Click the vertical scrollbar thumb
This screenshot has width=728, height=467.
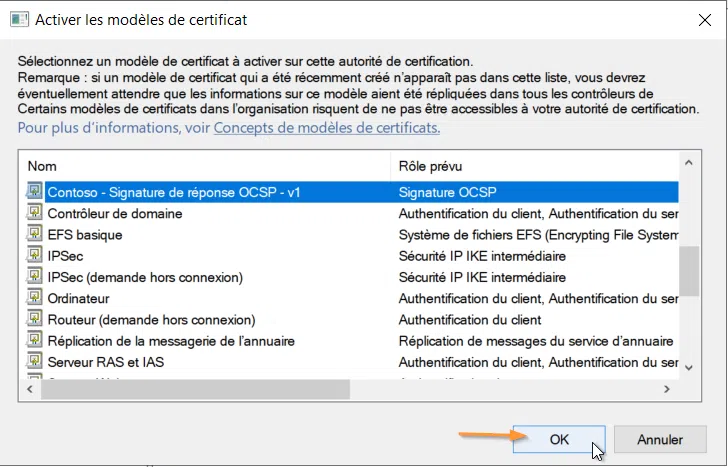pyautogui.click(x=687, y=271)
